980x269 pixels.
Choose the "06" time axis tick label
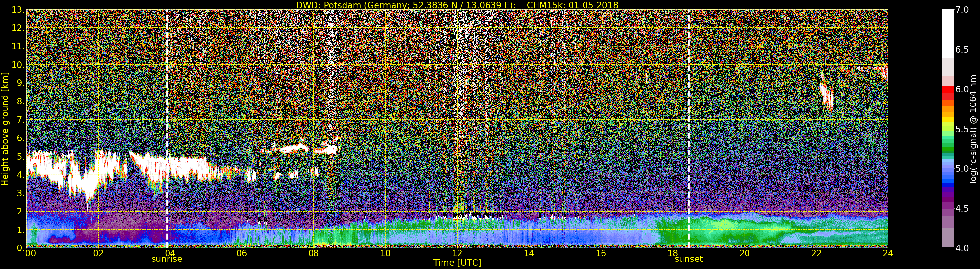(242, 253)
